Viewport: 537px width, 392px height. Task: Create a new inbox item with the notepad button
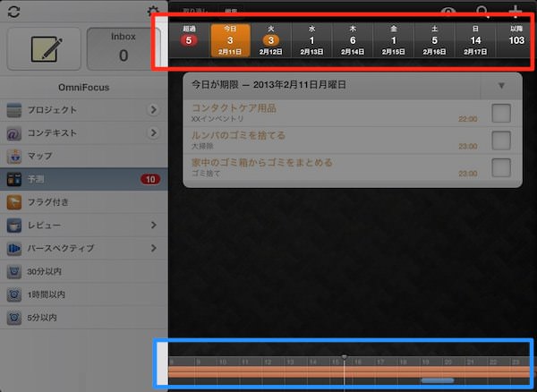coord(44,48)
